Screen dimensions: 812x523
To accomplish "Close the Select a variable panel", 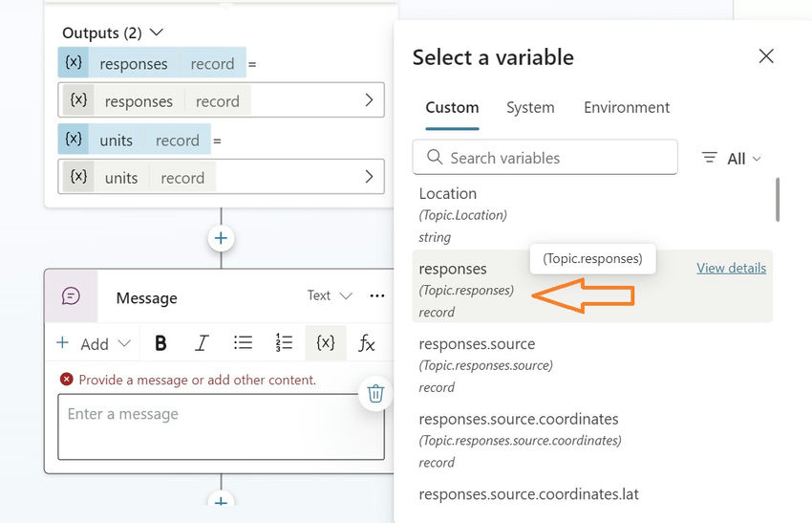I will (x=766, y=56).
